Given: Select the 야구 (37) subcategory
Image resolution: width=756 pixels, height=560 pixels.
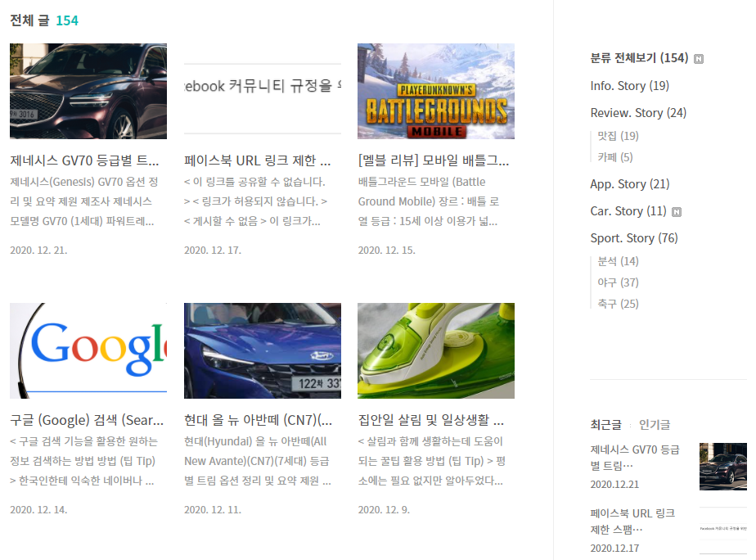Looking at the screenshot, I should pyautogui.click(x=618, y=282).
